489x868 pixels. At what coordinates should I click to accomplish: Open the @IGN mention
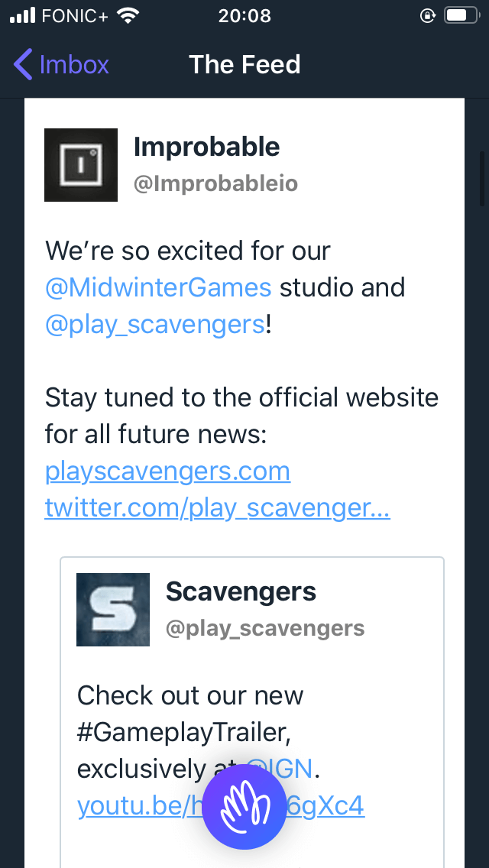(279, 769)
